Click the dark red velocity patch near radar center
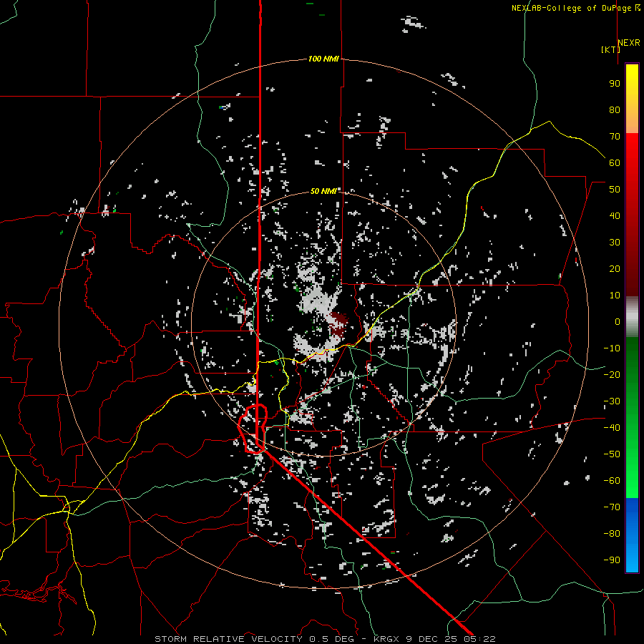Screen dimensions: 644x644 point(339,323)
